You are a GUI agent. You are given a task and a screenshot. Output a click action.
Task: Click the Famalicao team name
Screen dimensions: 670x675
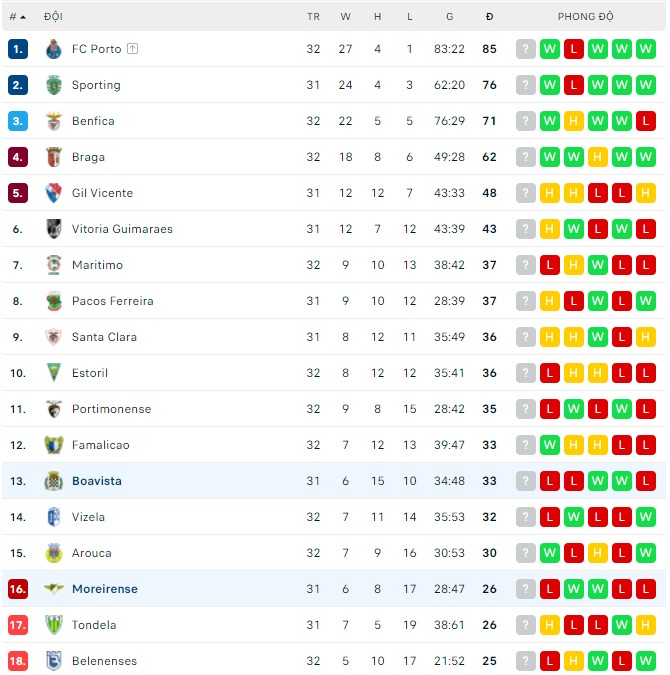point(100,445)
